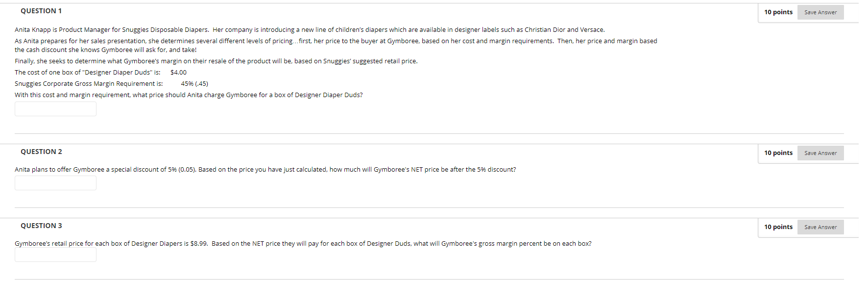Click the Gymboree pricing question text
868x283 pixels.
(188, 95)
